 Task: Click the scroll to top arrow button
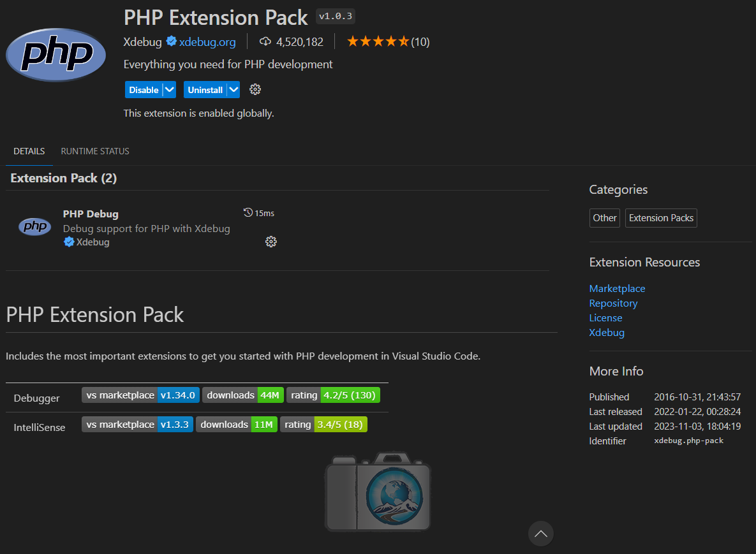(x=540, y=534)
